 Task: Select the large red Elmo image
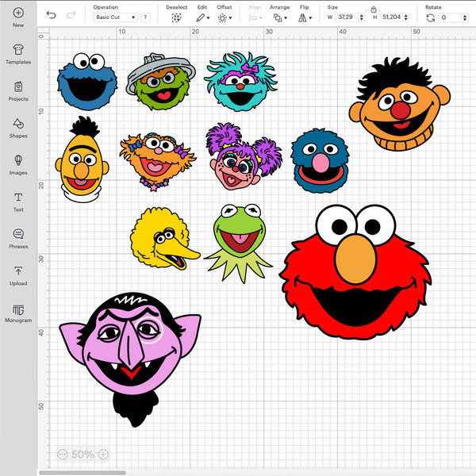pos(355,271)
